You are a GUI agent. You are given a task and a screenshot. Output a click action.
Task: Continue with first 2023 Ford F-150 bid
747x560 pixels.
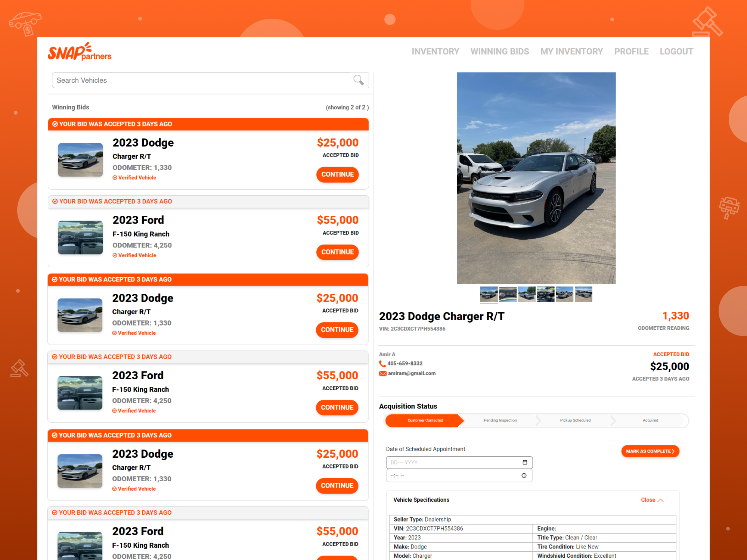point(337,252)
